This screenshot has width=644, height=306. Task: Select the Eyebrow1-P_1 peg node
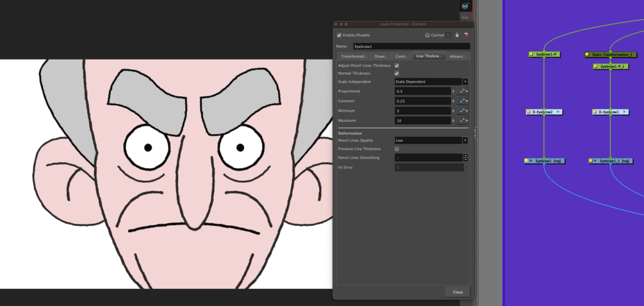tap(611, 66)
